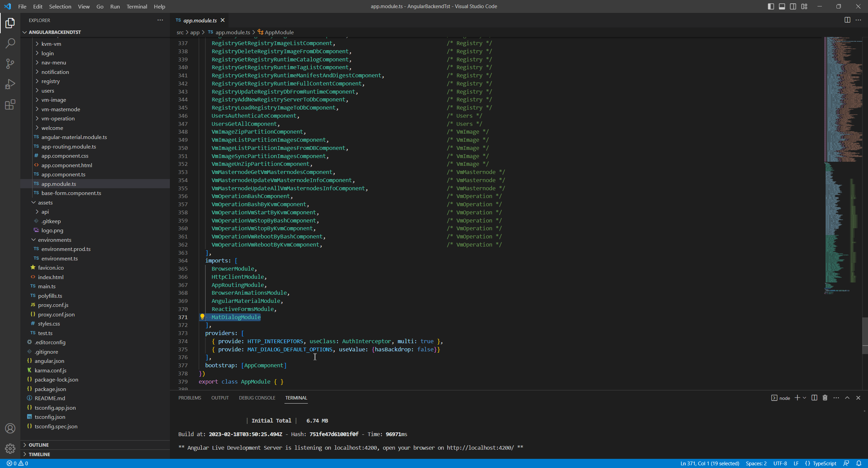Screen dimensions: 868x468
Task: Collapse the environments folder
Action: click(54, 240)
